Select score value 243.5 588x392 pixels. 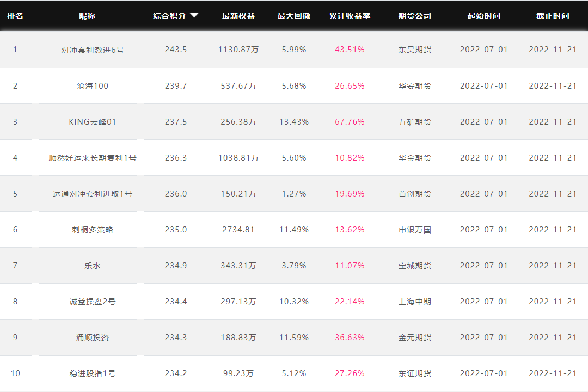pyautogui.click(x=176, y=50)
